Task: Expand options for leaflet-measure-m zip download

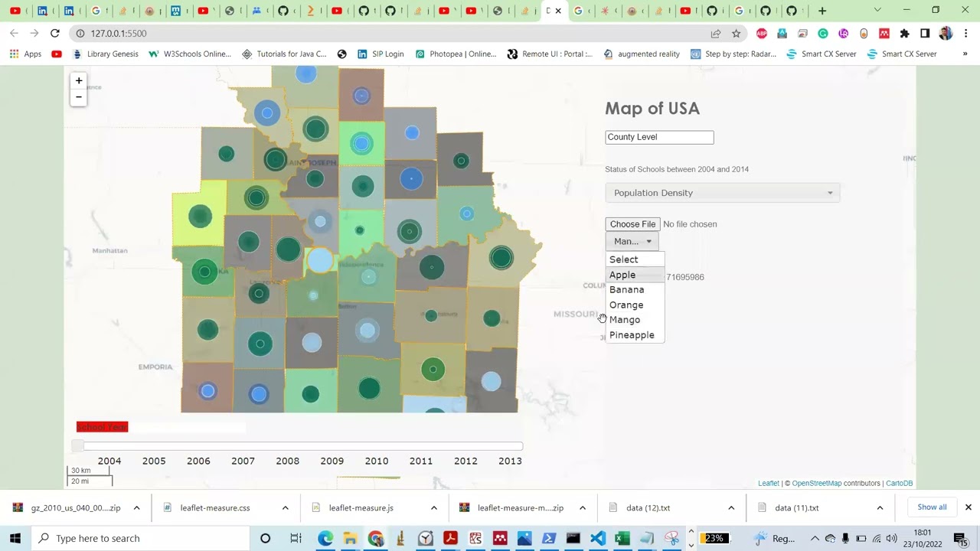Action: [x=582, y=507]
